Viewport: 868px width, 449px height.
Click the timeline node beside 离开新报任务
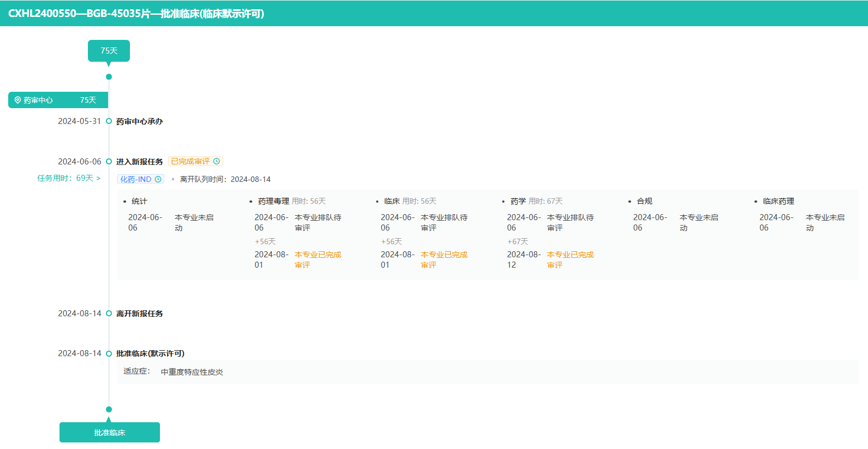(109, 314)
